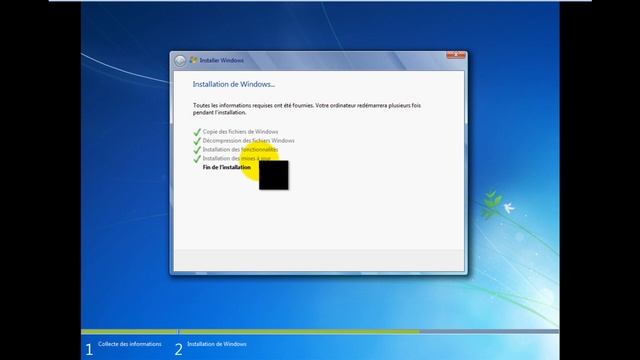Click the check beside Installation des fonctionnalités

[x=197, y=150]
